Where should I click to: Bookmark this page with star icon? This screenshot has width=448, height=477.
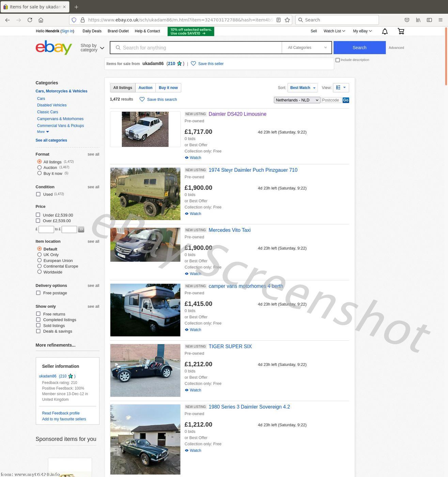click(x=287, y=20)
